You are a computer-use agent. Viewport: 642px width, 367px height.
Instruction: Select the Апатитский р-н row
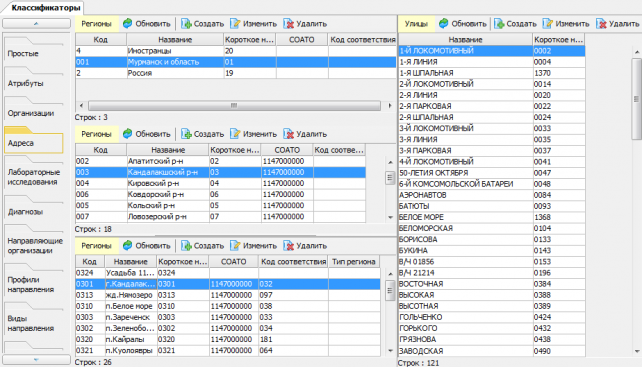pos(220,161)
